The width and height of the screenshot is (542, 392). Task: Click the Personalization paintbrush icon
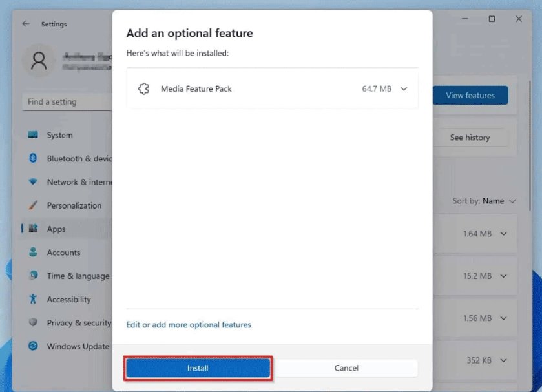coord(33,205)
